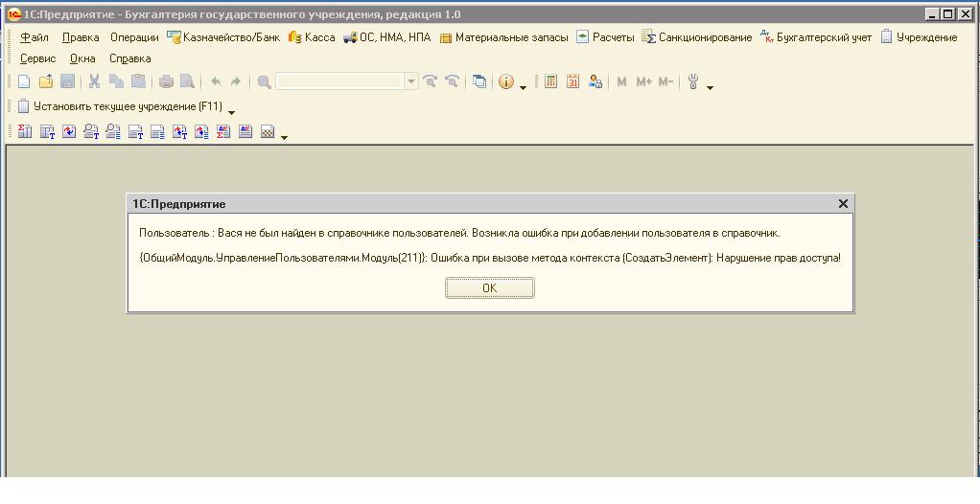Open the Calendar icon showing 31
Image resolution: width=980 pixels, height=504 pixels.
click(572, 81)
